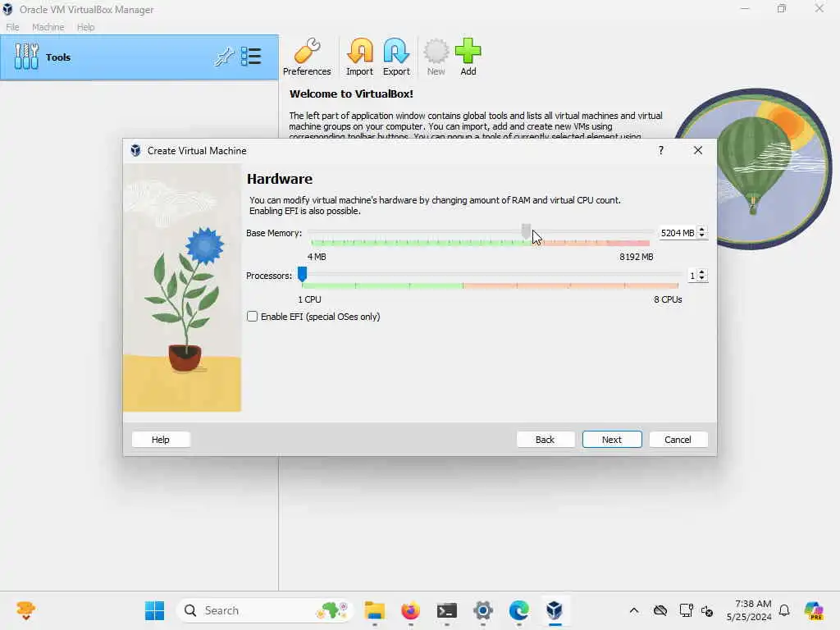Cancel the Create Virtual Machine wizard
Screen dimensions: 840x630
[x=678, y=440]
